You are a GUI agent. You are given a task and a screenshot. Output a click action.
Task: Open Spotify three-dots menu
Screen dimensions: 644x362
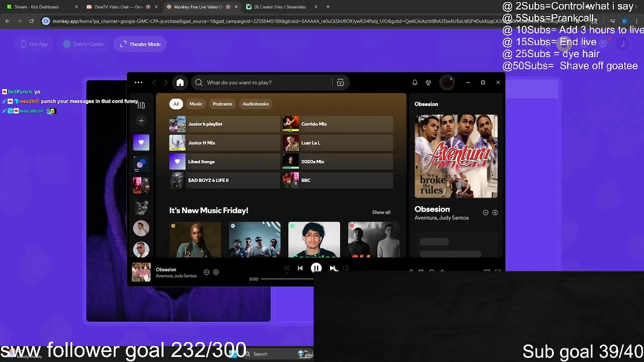(x=138, y=82)
